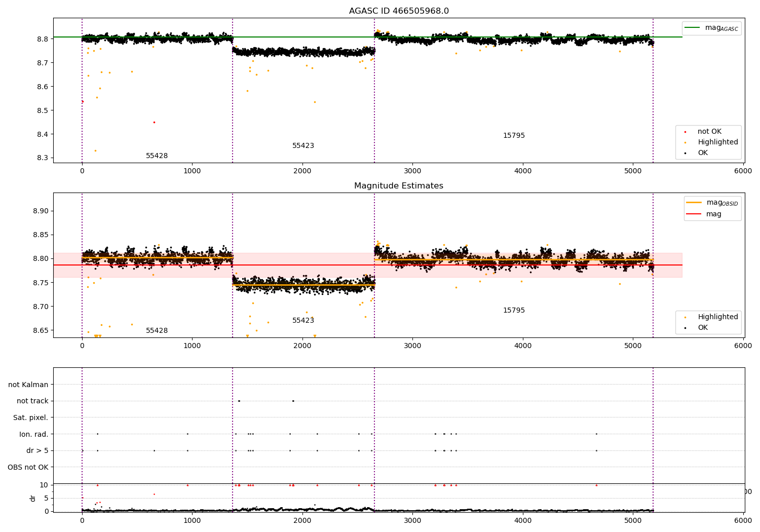Click the 2000 x-tick label under bottom plot
This screenshot has width=760, height=532.
(302, 520)
